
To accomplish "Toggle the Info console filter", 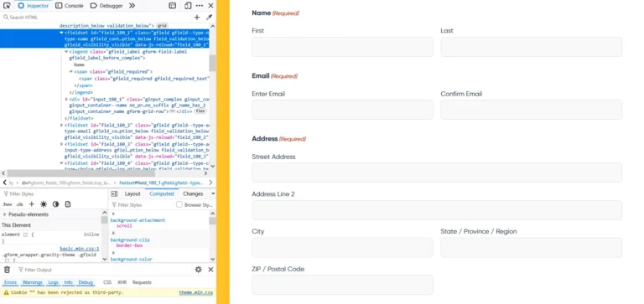I will tap(68, 282).
